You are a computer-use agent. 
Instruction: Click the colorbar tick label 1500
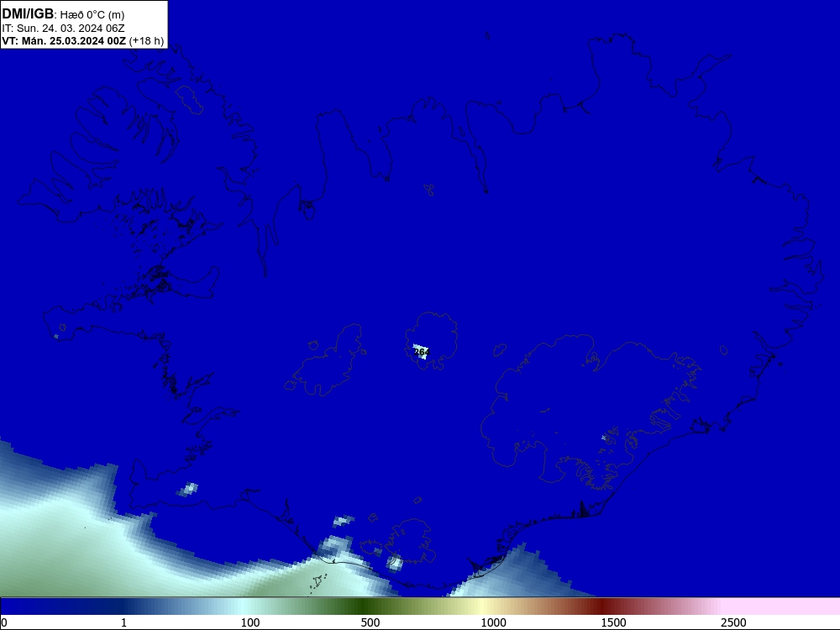click(613, 622)
